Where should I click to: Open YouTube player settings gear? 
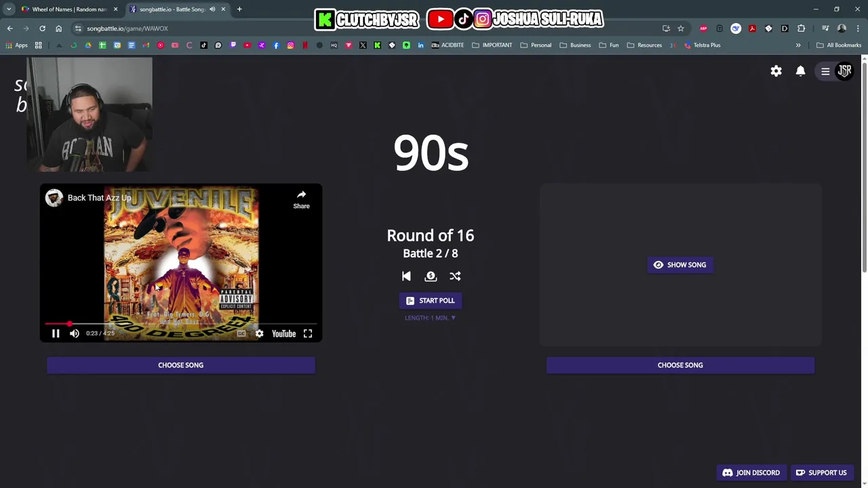click(x=259, y=333)
